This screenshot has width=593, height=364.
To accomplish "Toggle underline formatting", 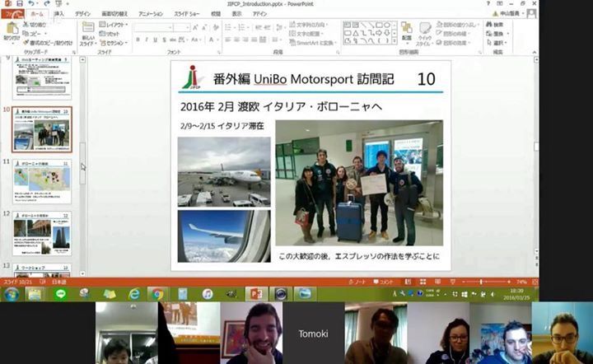I will click(155, 40).
